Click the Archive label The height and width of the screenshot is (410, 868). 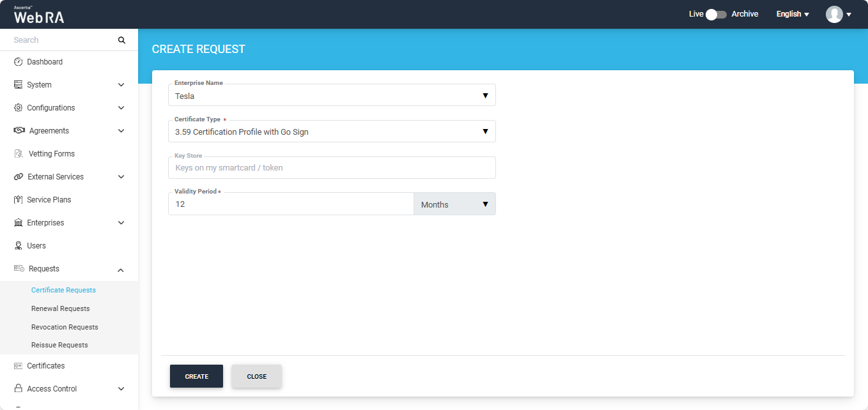[745, 14]
